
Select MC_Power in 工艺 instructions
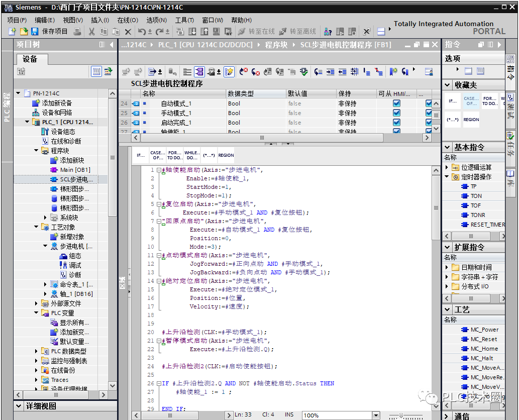click(480, 330)
